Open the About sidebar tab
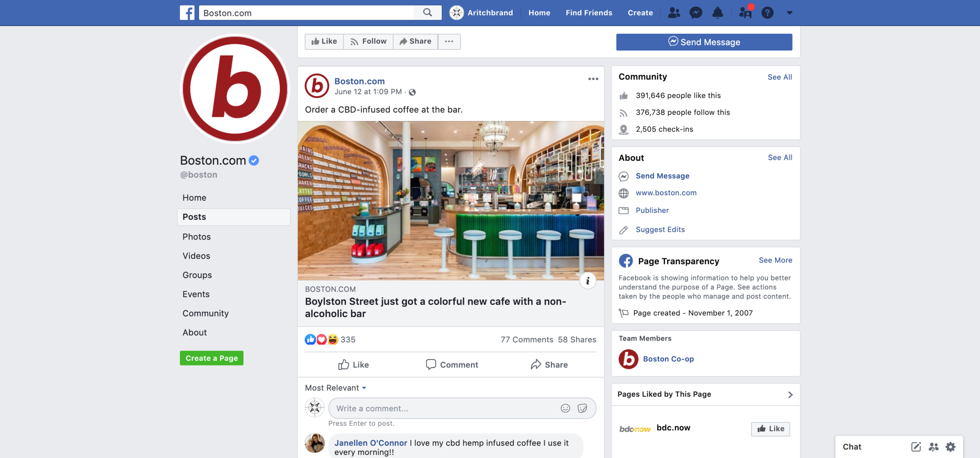980x458 pixels. coord(194,333)
